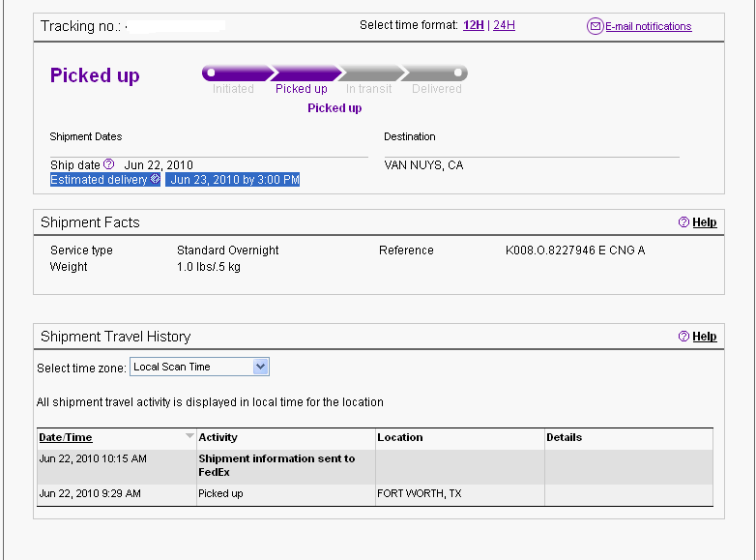Click the Delivered end dot on tracker
Screen dimensions: 756x560
coord(457,73)
